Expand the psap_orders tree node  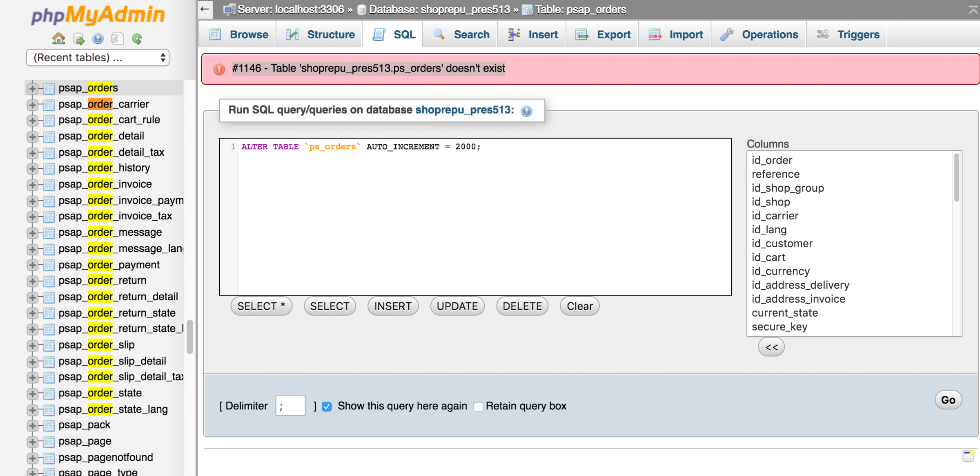(x=32, y=88)
